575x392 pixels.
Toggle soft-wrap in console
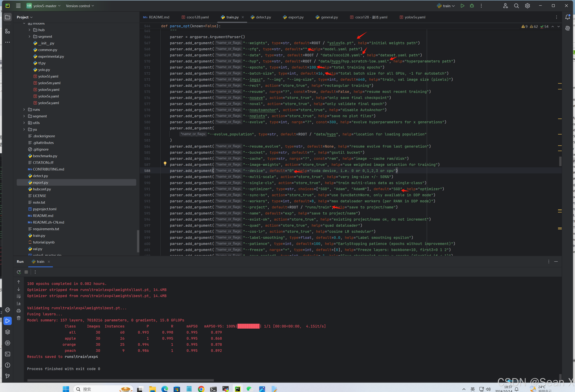point(19,296)
